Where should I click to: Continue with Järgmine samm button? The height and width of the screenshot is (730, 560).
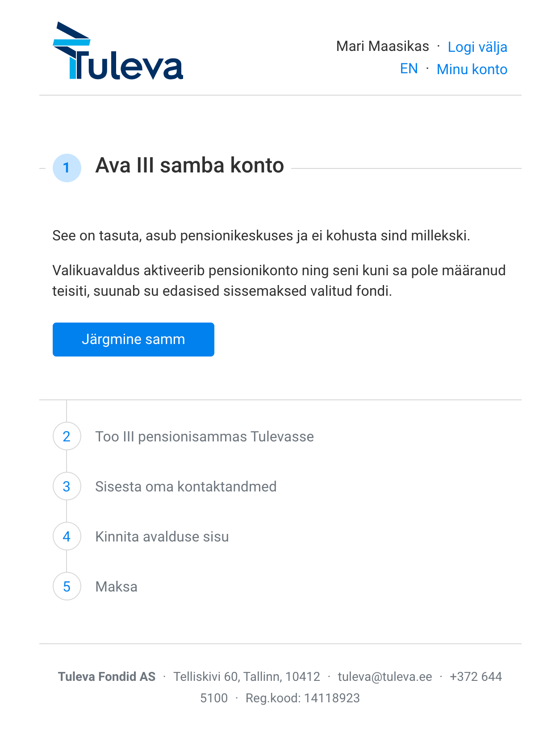134,340
